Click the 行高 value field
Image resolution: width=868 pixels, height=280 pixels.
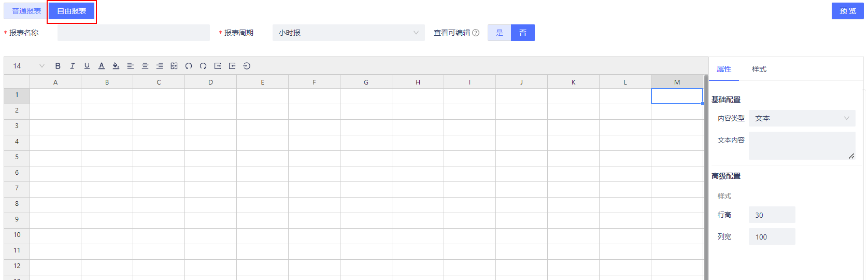(772, 215)
